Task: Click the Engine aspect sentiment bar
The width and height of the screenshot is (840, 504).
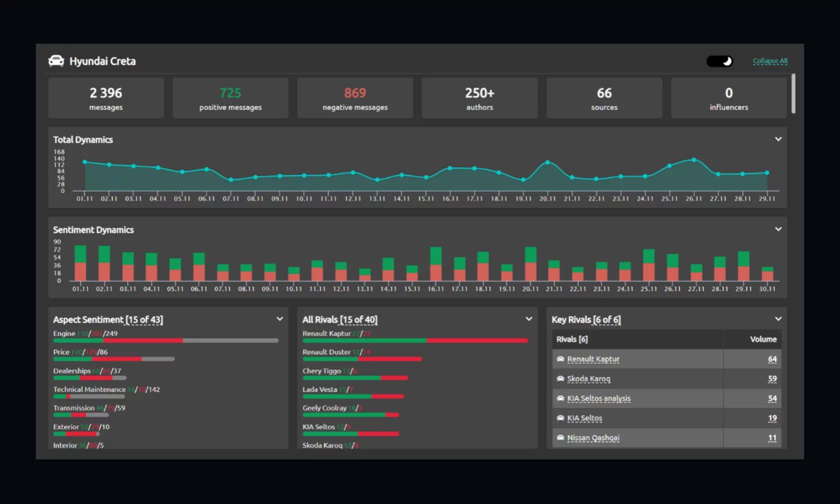Action: [165, 340]
